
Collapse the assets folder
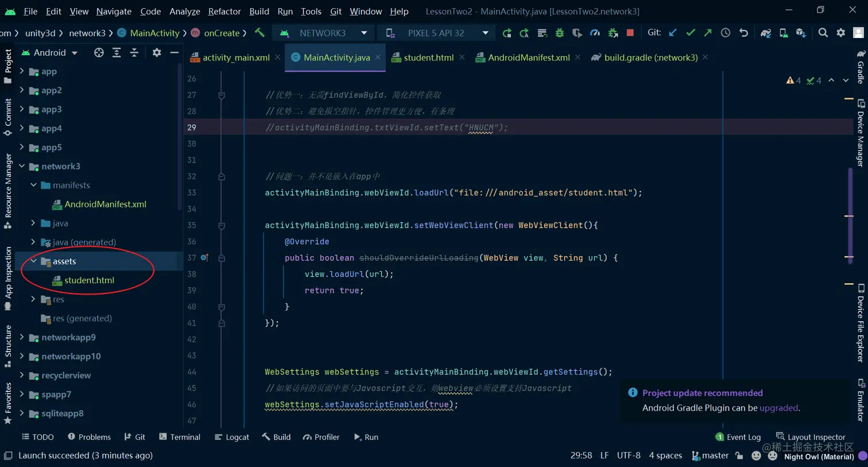click(33, 261)
